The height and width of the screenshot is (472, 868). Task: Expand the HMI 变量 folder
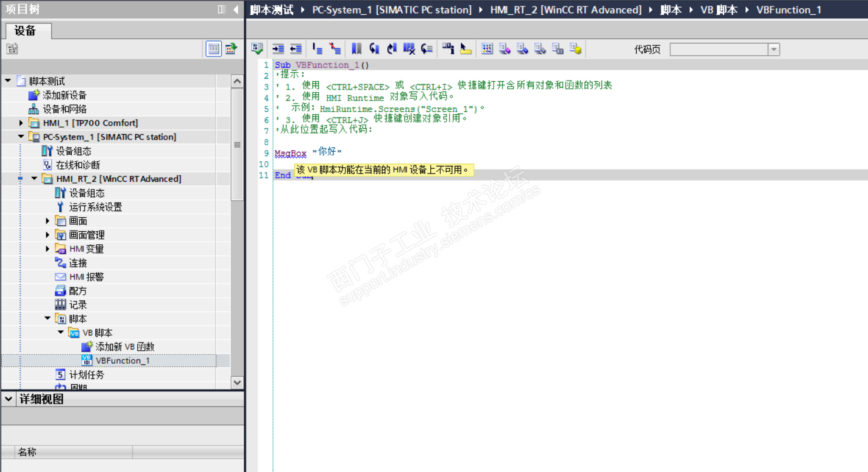[48, 249]
